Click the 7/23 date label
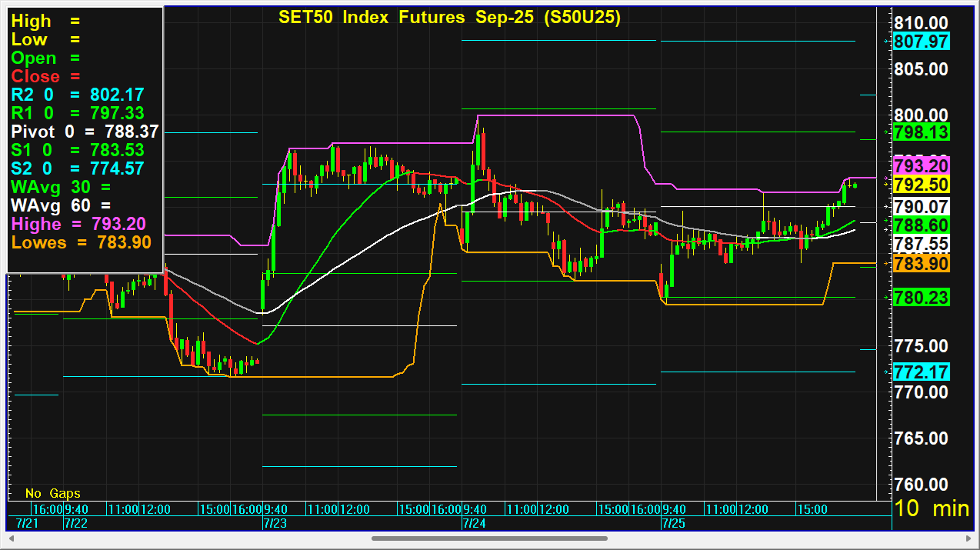Screen dimensions: 980x550 (x=275, y=524)
